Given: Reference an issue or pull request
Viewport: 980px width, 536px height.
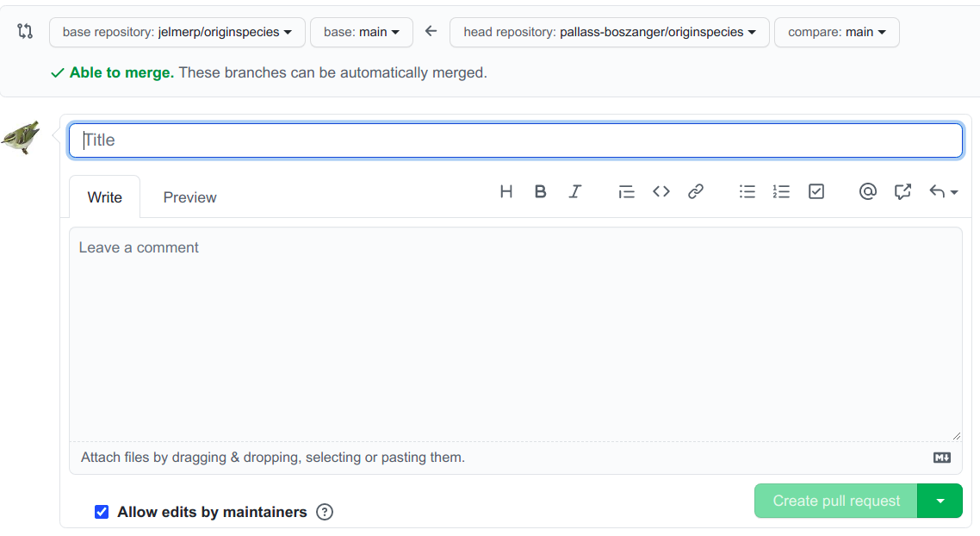Looking at the screenshot, I should click(x=902, y=192).
